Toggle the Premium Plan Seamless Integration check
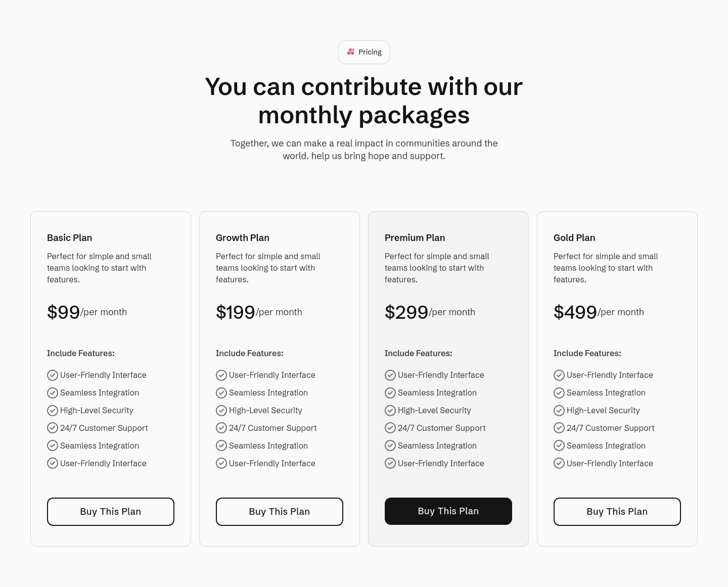The width and height of the screenshot is (728, 587). click(x=390, y=393)
